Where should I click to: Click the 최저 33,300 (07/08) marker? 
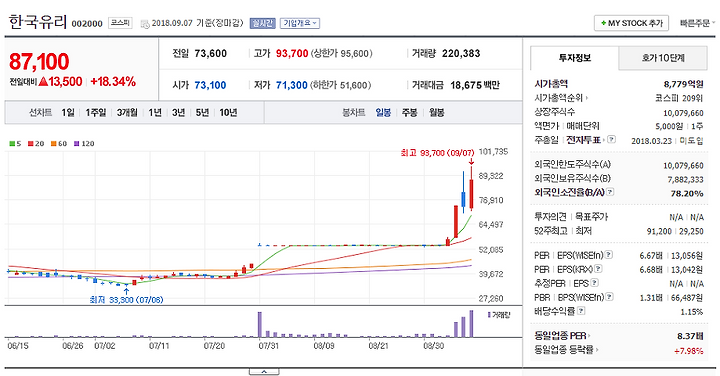point(126,300)
